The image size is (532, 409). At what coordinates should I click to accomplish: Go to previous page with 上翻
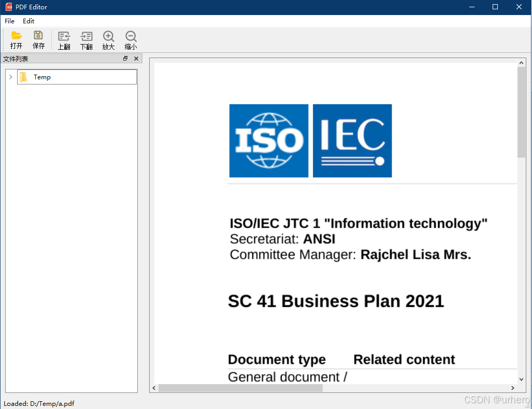click(64, 40)
